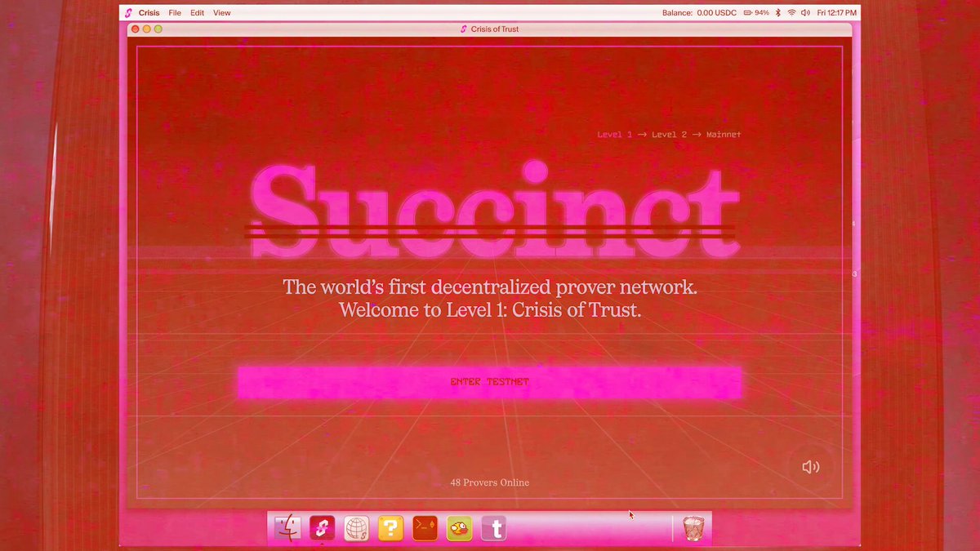The height and width of the screenshot is (551, 980).
Task: Minimize the window with the yellow button
Action: coord(146,29)
